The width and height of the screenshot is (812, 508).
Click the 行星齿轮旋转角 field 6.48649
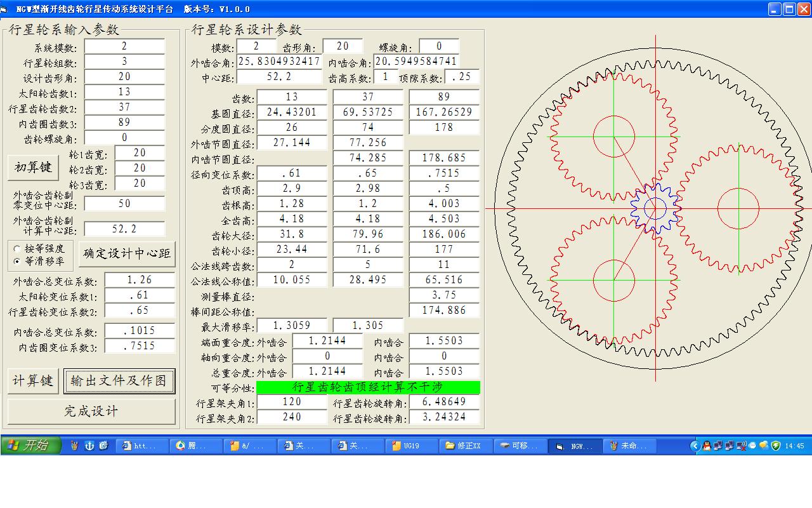tap(444, 402)
